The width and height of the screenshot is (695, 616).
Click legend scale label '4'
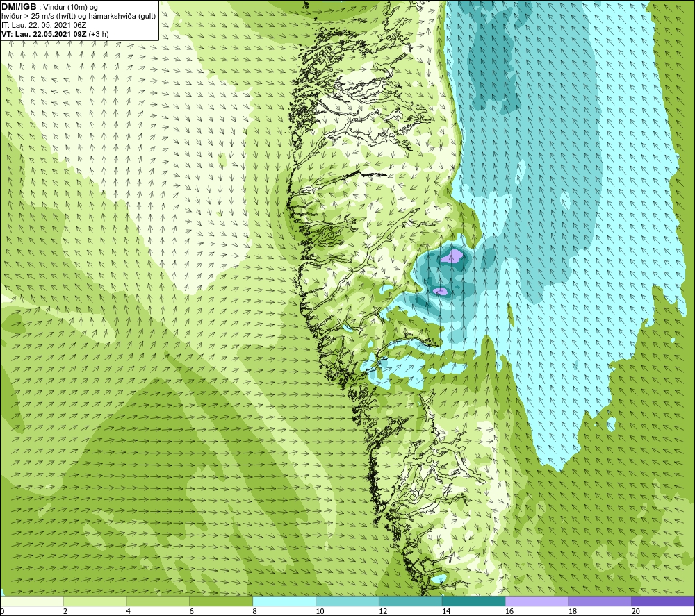128,611
